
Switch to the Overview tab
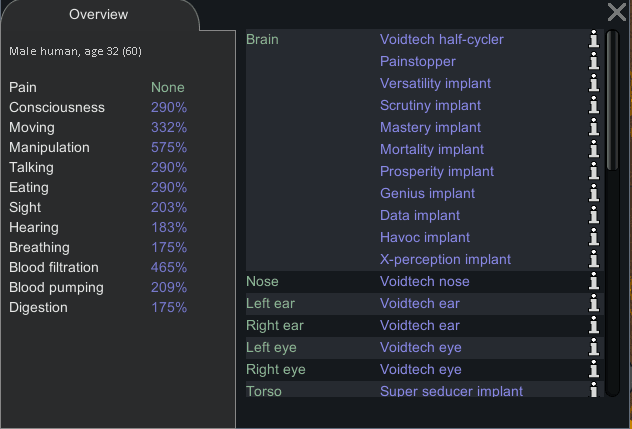[x=98, y=15]
